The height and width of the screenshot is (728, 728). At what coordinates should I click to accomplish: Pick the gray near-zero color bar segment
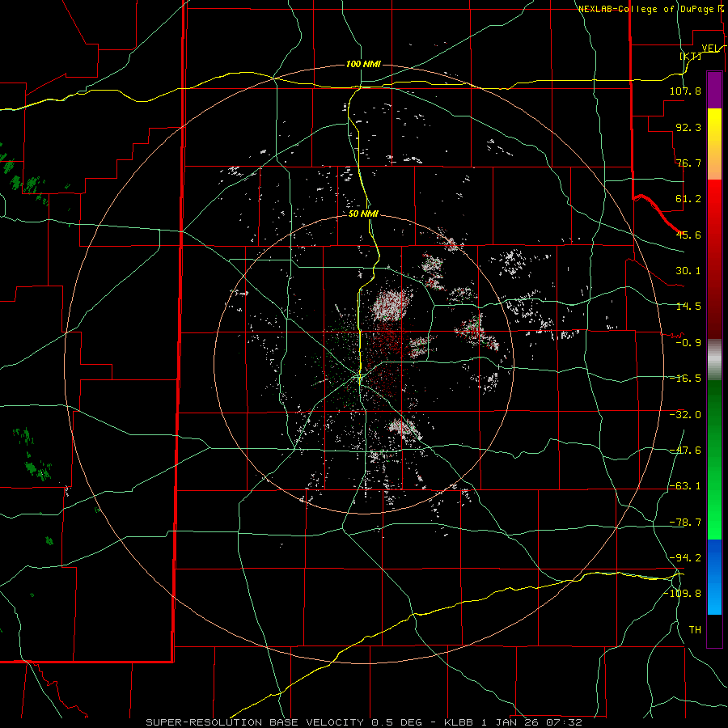(714, 360)
